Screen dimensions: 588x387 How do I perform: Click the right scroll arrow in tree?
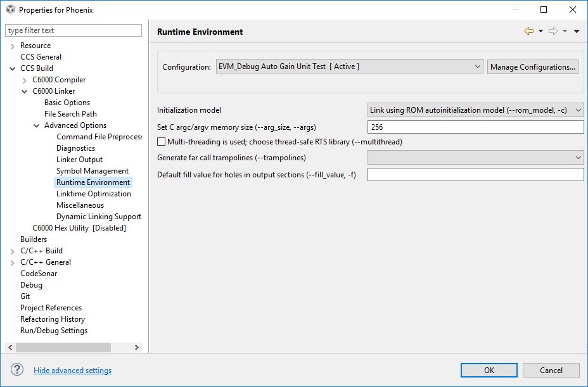(137, 347)
